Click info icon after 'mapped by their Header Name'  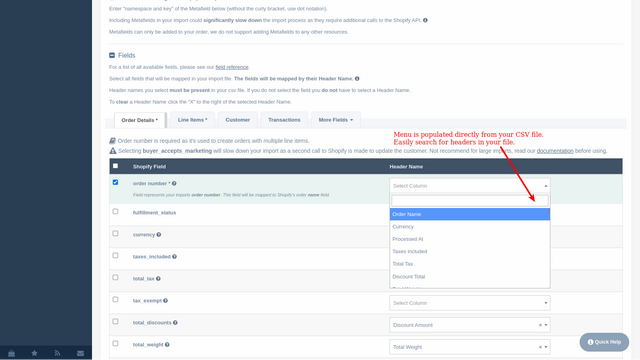coord(357,78)
